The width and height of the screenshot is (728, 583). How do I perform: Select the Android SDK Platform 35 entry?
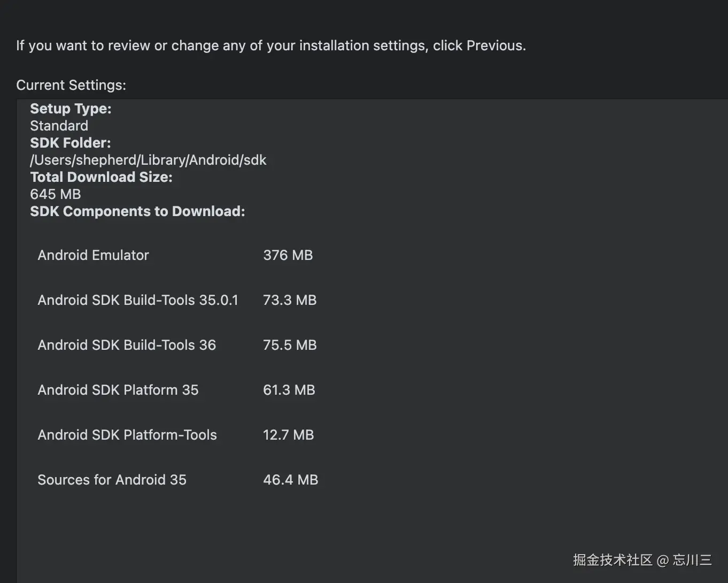pyautogui.click(x=118, y=390)
